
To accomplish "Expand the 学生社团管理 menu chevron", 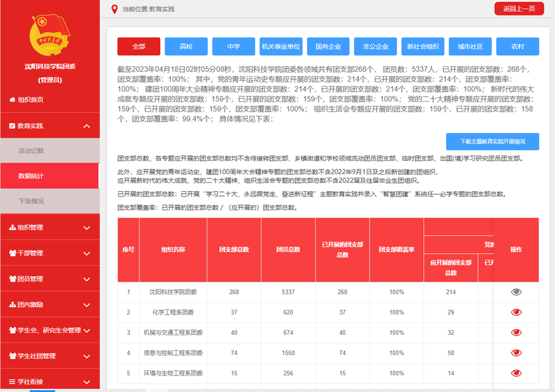I will pos(87,357).
